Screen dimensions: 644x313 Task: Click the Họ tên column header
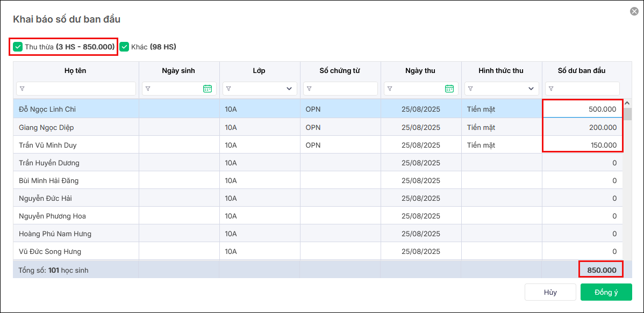[x=75, y=70]
